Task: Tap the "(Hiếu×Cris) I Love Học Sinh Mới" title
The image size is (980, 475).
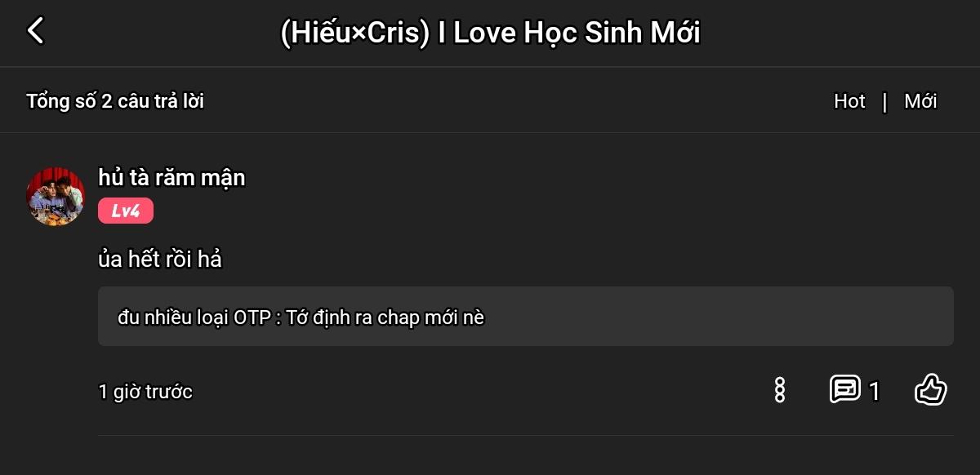Action: point(490,33)
